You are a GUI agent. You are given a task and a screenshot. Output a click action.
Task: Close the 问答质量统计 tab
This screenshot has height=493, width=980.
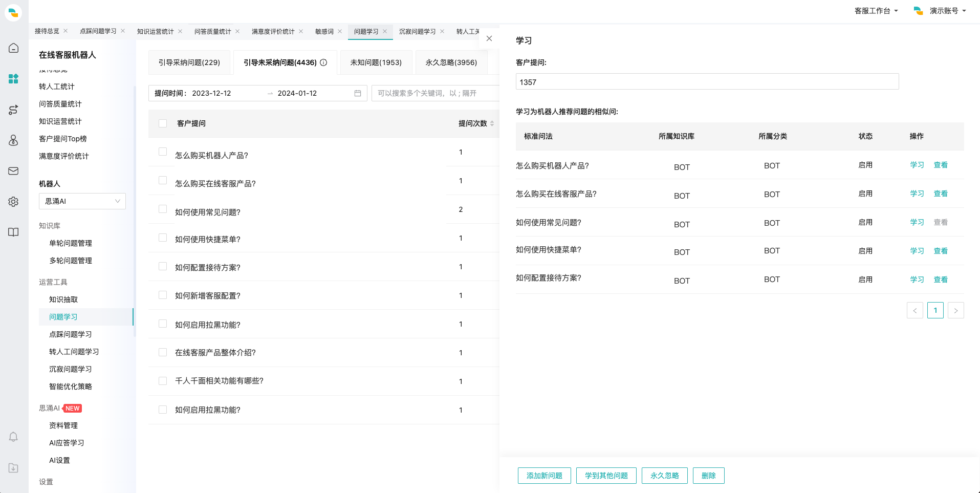tap(237, 31)
